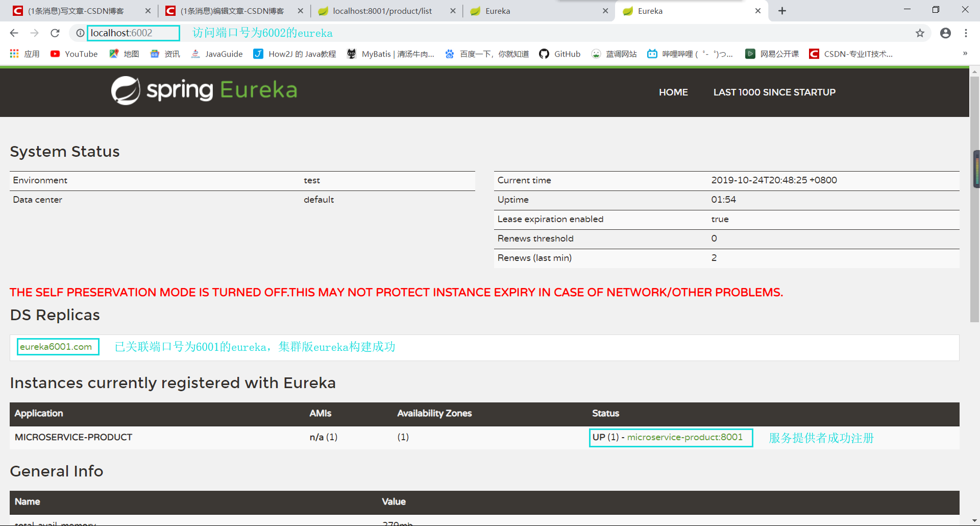The image size is (980, 526).
Task: Click the Availability Zones column header
Action: pos(434,413)
